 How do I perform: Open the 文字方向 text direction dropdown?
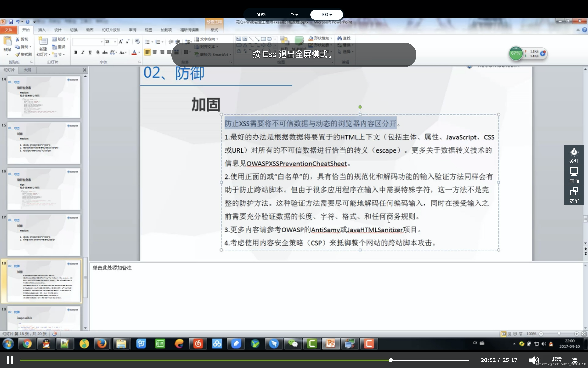[x=206, y=39]
